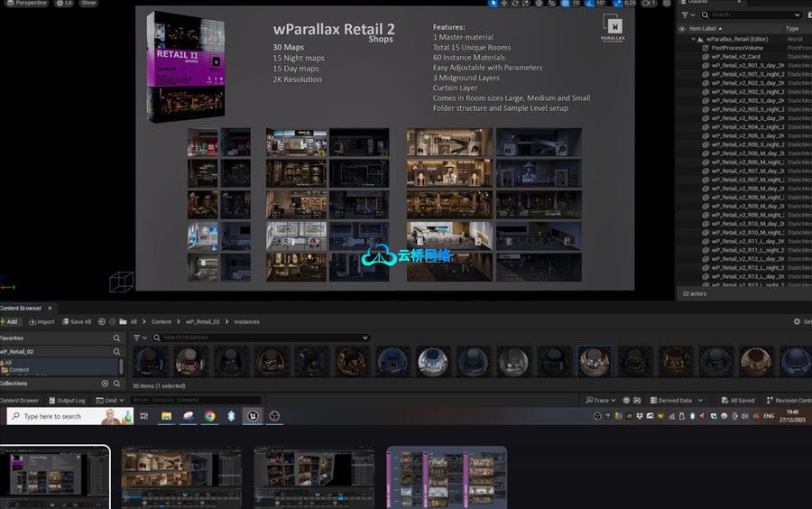812x509 pixels.
Task: Open Outliner filter options dropdown
Action: coord(688,15)
